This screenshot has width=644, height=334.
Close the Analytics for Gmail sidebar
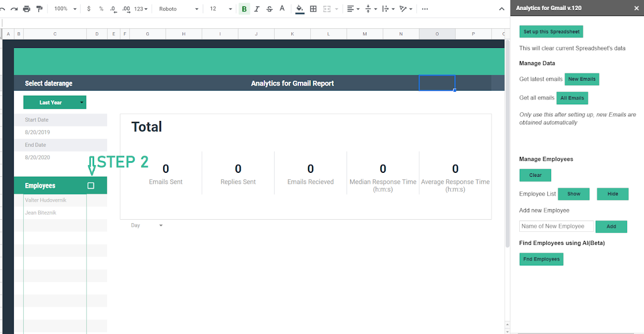click(635, 9)
